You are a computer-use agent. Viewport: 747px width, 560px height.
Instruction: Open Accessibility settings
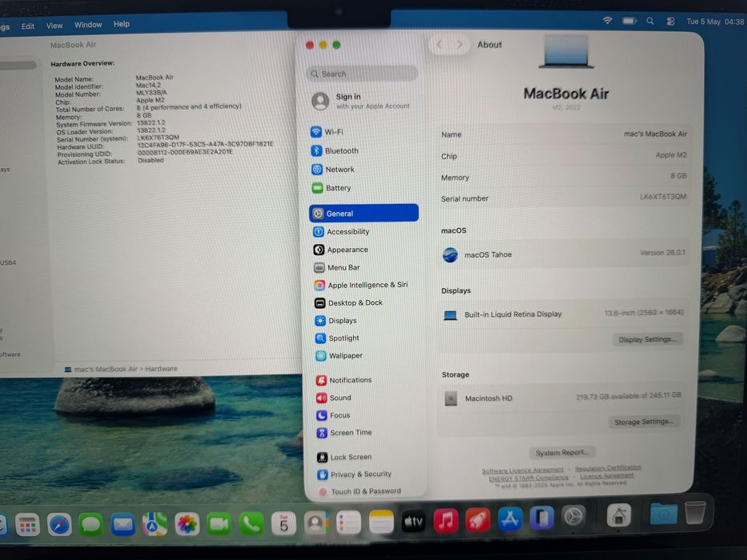pyautogui.click(x=341, y=231)
